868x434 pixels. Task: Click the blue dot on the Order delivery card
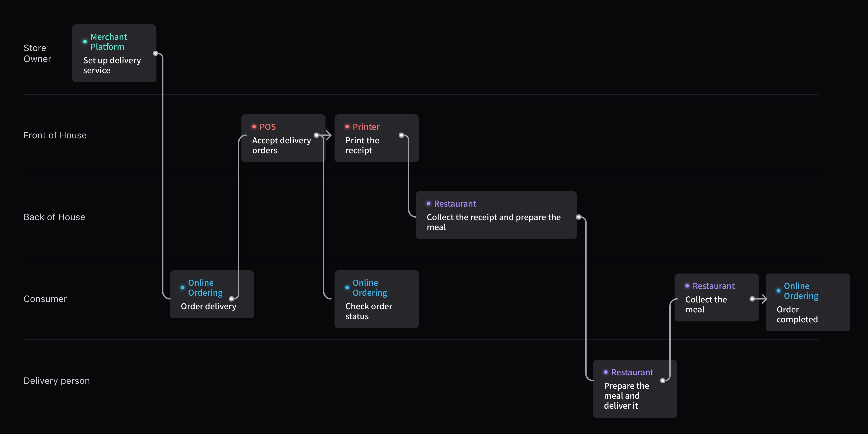click(183, 288)
